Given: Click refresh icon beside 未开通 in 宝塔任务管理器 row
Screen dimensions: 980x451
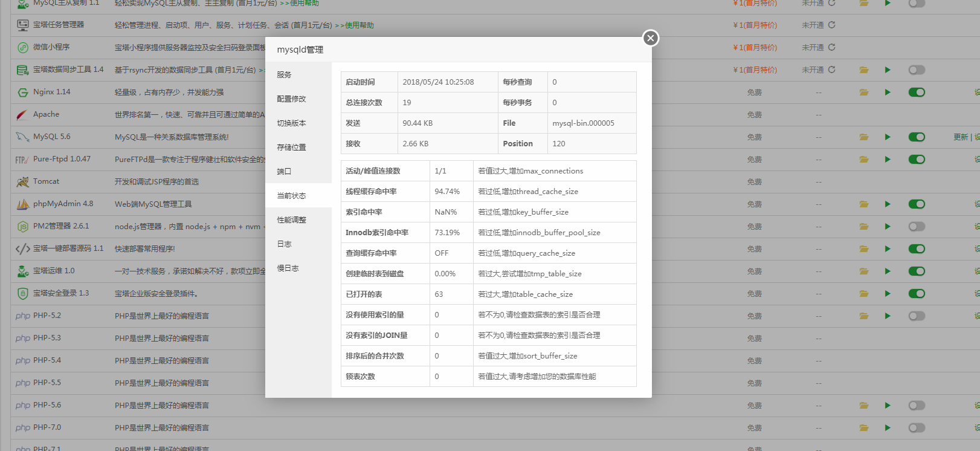Looking at the screenshot, I should [832, 25].
